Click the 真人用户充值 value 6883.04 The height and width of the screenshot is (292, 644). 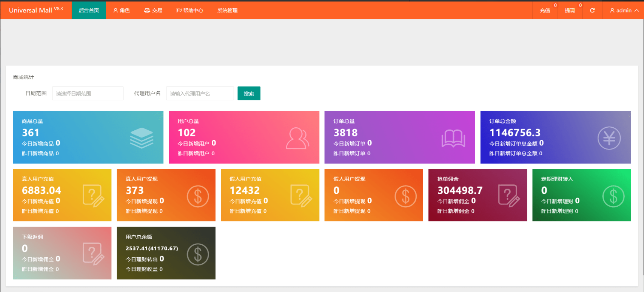click(42, 190)
